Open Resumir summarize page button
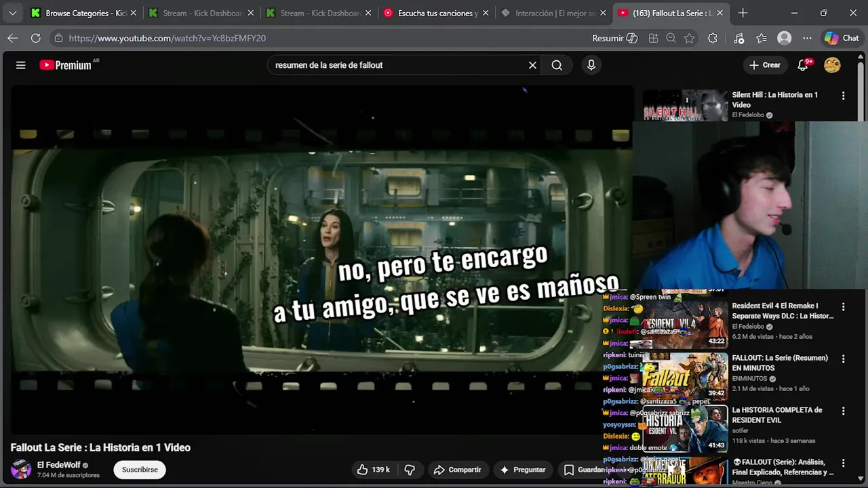 click(x=615, y=38)
